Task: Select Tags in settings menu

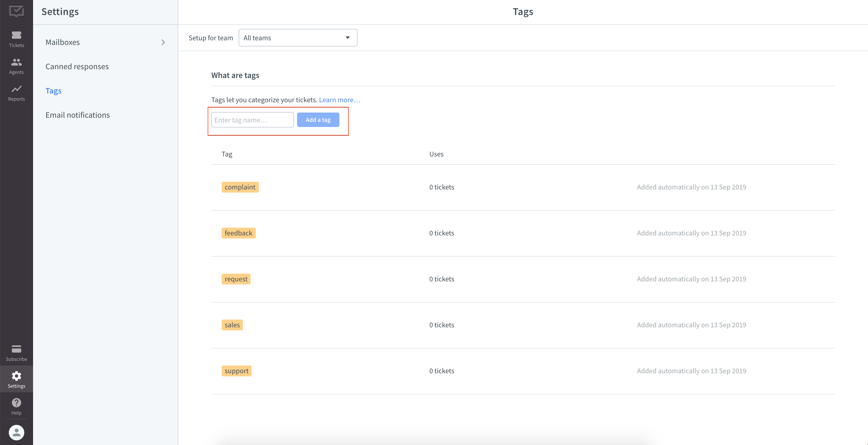Action: pos(53,91)
